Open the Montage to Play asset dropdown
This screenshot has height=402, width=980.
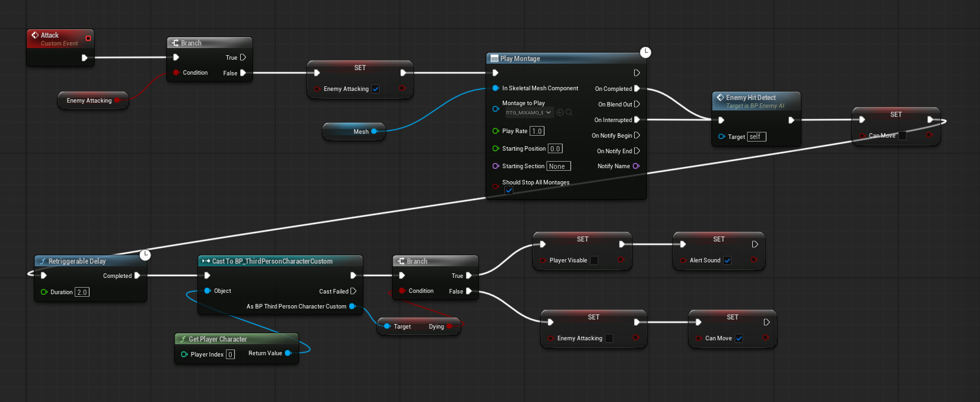coord(529,112)
